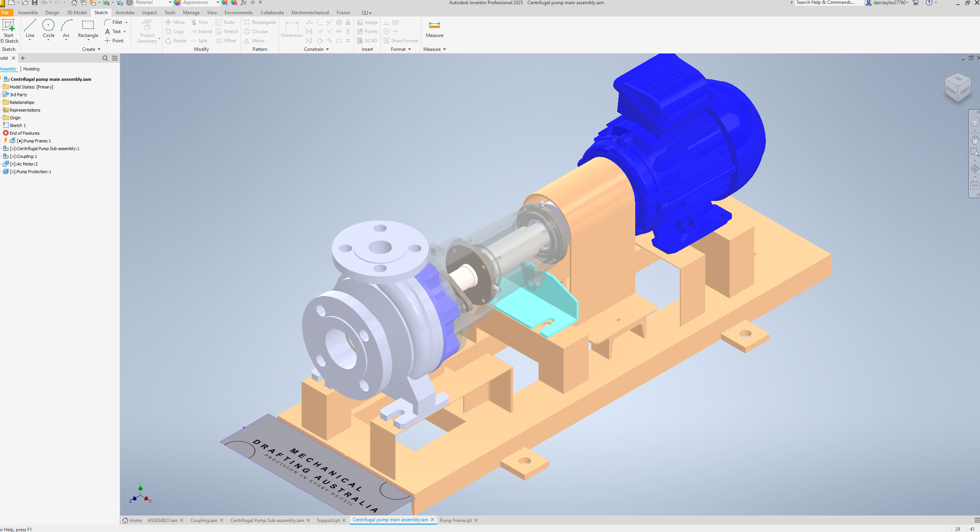The image size is (980, 532).
Task: Click the Save icon in quick access toolbar
Action: pyautogui.click(x=34, y=3)
